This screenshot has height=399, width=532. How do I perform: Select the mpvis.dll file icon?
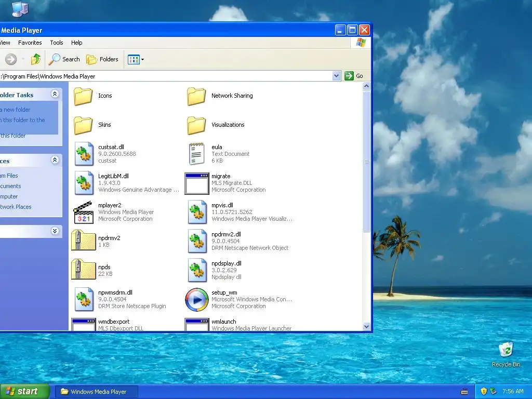point(197,212)
